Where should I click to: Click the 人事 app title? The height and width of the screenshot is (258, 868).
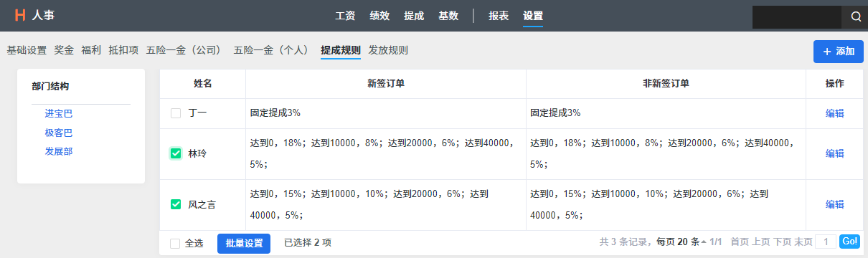[43, 15]
